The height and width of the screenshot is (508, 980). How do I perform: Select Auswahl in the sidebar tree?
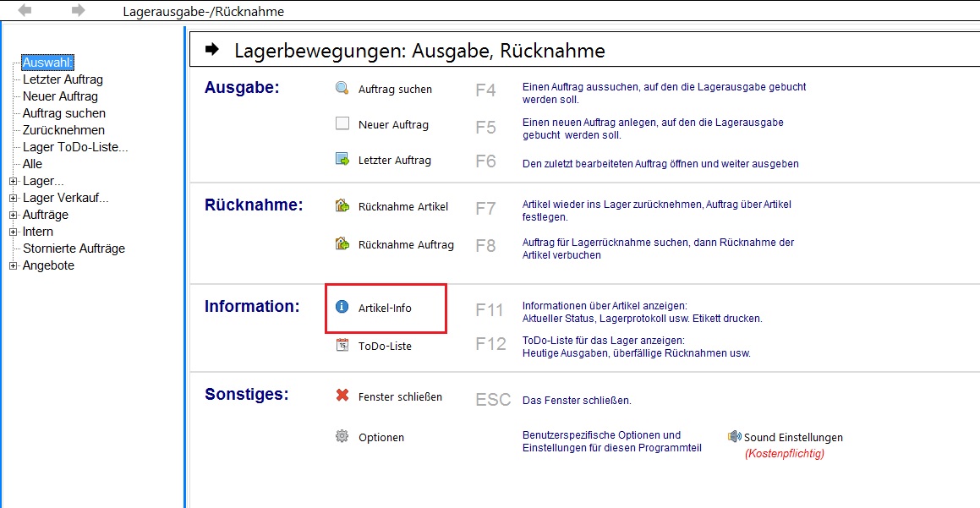coord(47,63)
